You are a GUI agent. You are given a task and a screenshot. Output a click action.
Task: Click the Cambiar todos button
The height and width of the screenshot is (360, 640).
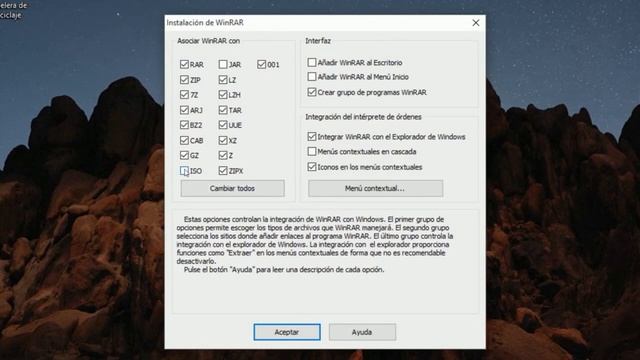pyautogui.click(x=233, y=189)
